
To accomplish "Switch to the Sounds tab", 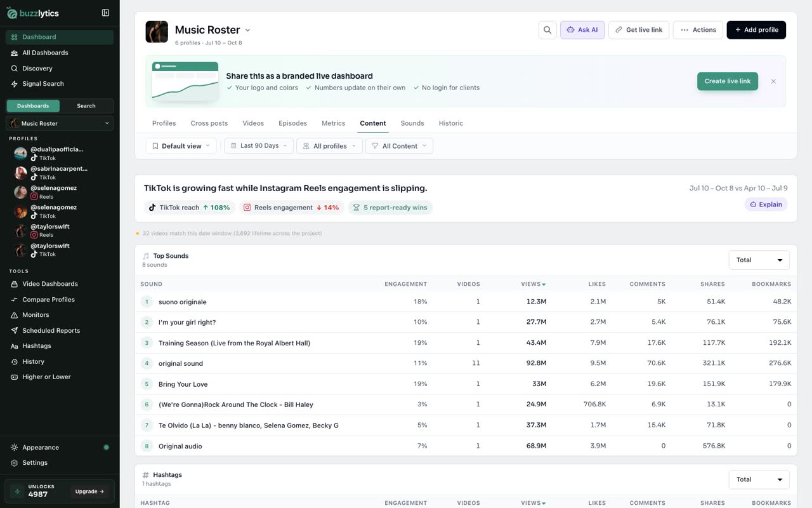I will (x=412, y=123).
